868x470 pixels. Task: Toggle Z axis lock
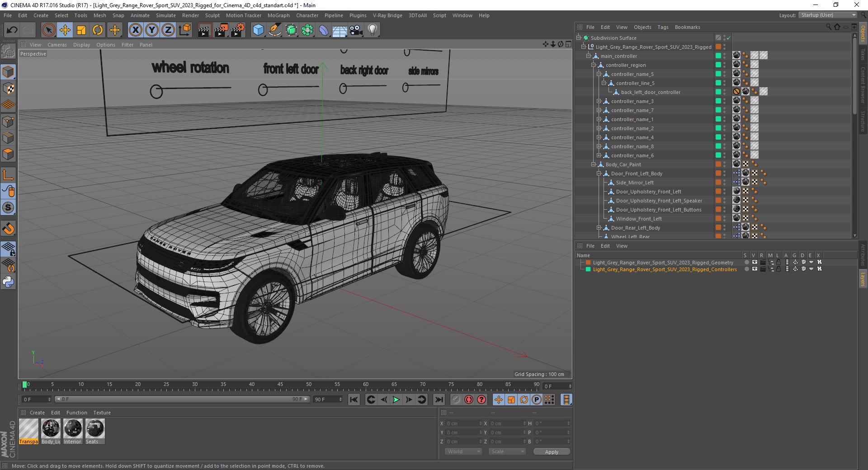tap(168, 30)
